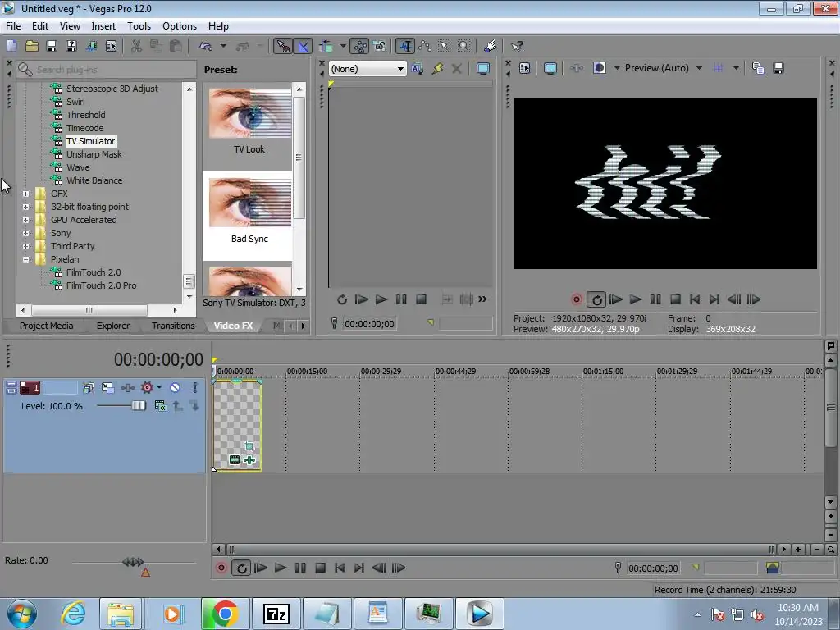Select White Balance in the plug-in list
Viewport: 840px width, 630px height.
pos(94,180)
